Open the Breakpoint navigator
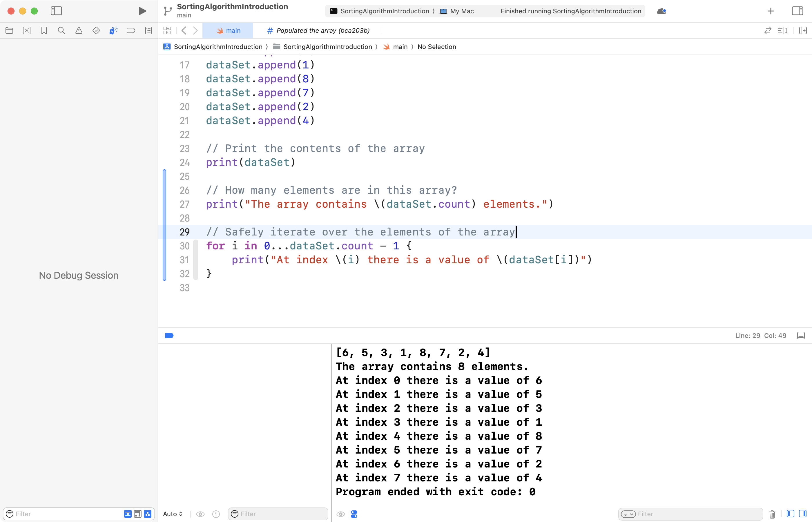 click(x=131, y=30)
